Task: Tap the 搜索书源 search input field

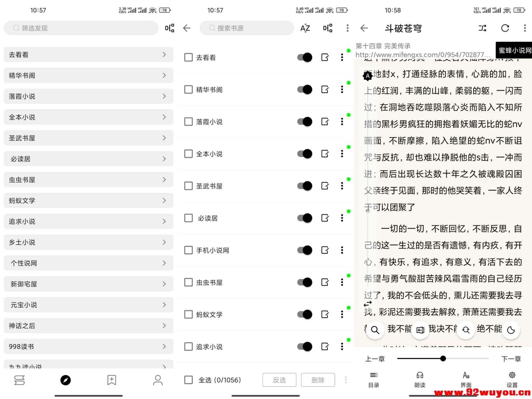Action: tap(247, 28)
